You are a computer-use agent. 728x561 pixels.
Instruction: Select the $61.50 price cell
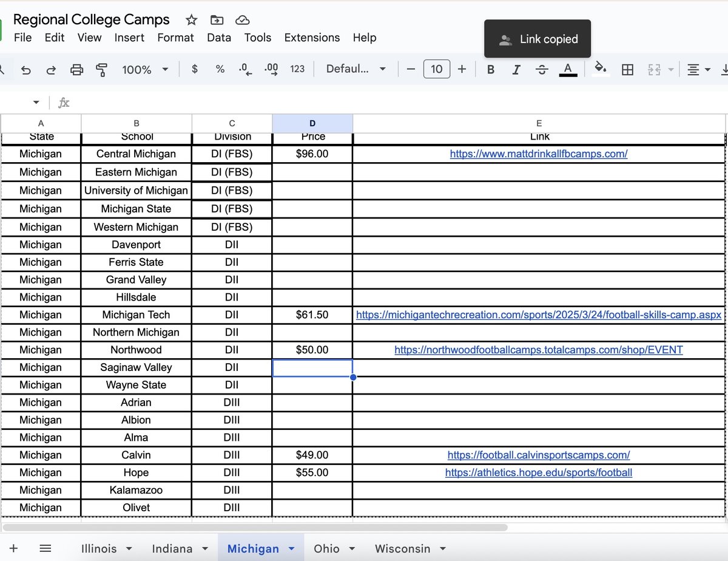point(312,314)
